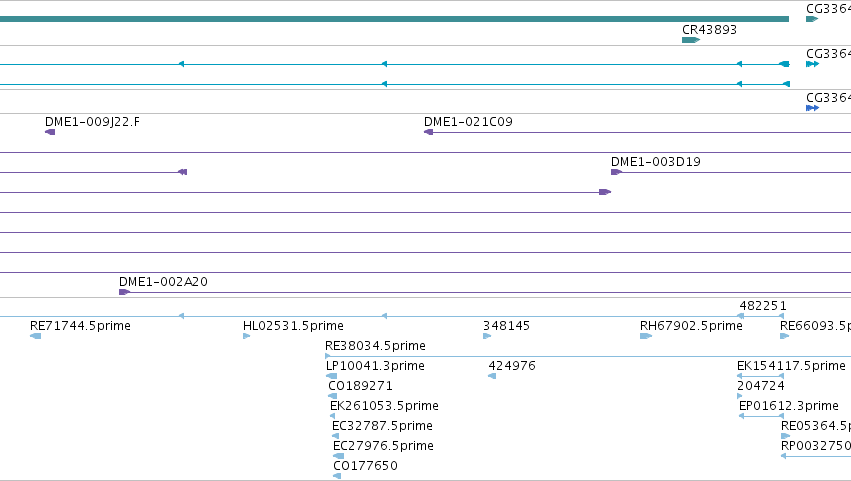
Task: Select the EC27976.5prime arrow glyph
Action: [x=338, y=456]
